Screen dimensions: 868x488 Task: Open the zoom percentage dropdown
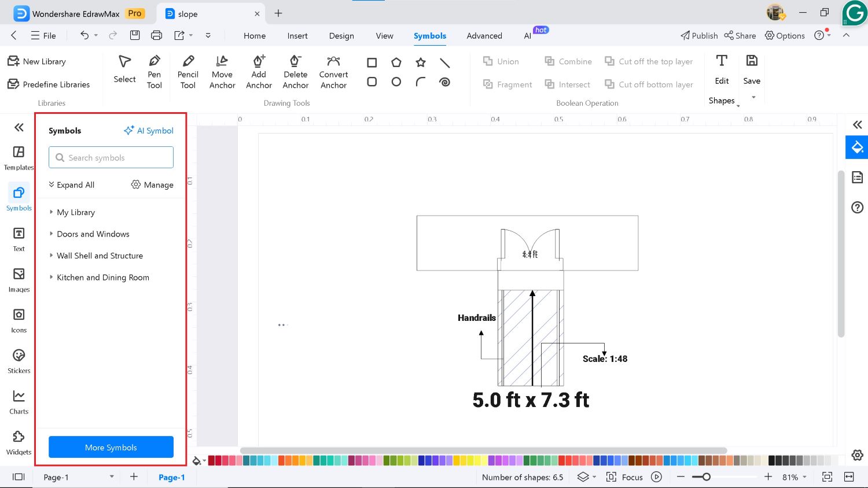tap(795, 477)
